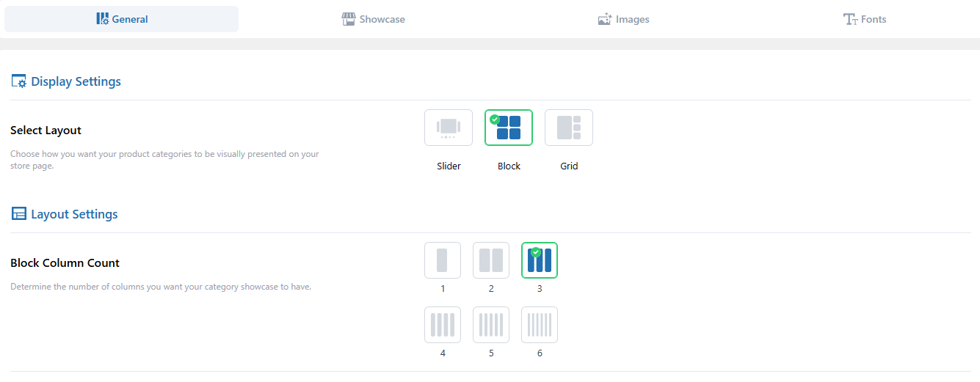980x382 pixels.
Task: Select the Grid layout option
Action: point(569,128)
